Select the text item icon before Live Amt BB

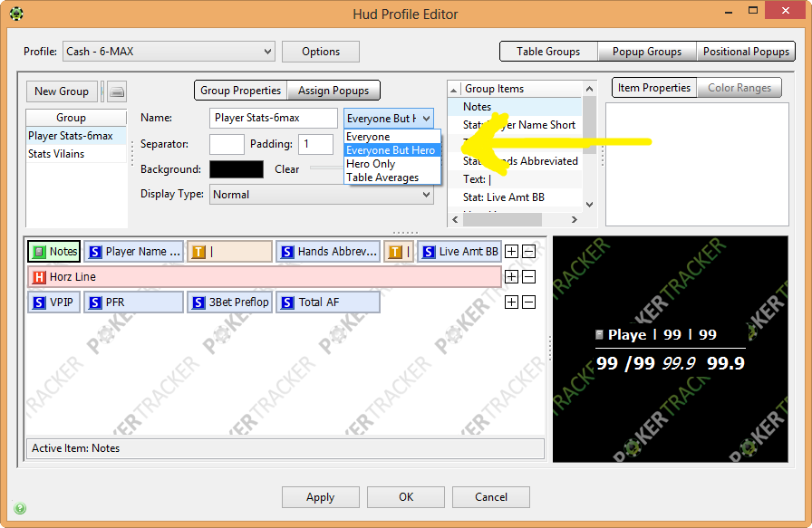pyautogui.click(x=395, y=252)
